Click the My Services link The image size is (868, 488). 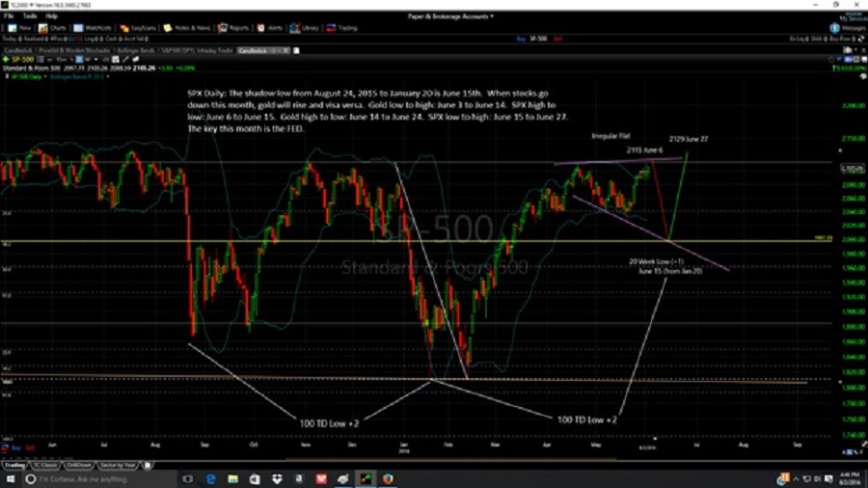(x=854, y=19)
